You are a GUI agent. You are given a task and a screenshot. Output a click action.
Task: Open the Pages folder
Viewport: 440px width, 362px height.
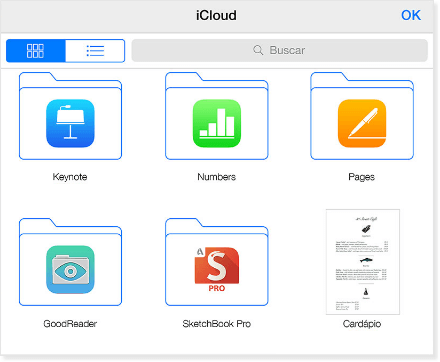pyautogui.click(x=362, y=116)
